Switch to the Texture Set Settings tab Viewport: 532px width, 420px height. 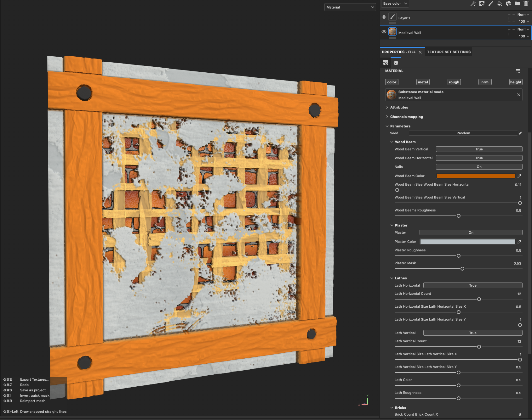pyautogui.click(x=449, y=52)
